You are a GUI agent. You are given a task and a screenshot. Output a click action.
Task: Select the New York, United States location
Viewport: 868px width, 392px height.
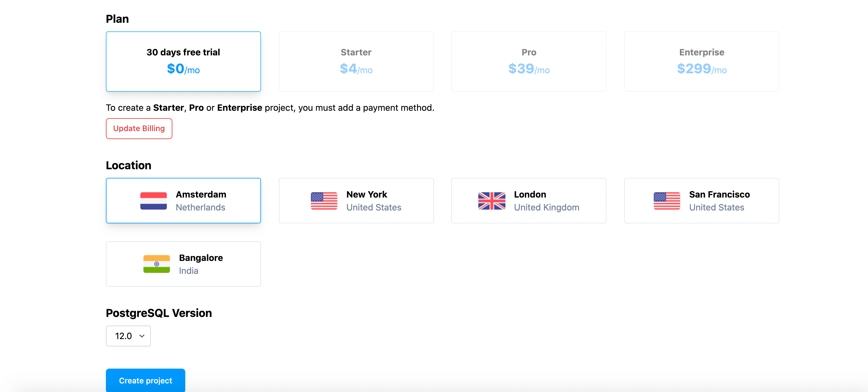(356, 200)
